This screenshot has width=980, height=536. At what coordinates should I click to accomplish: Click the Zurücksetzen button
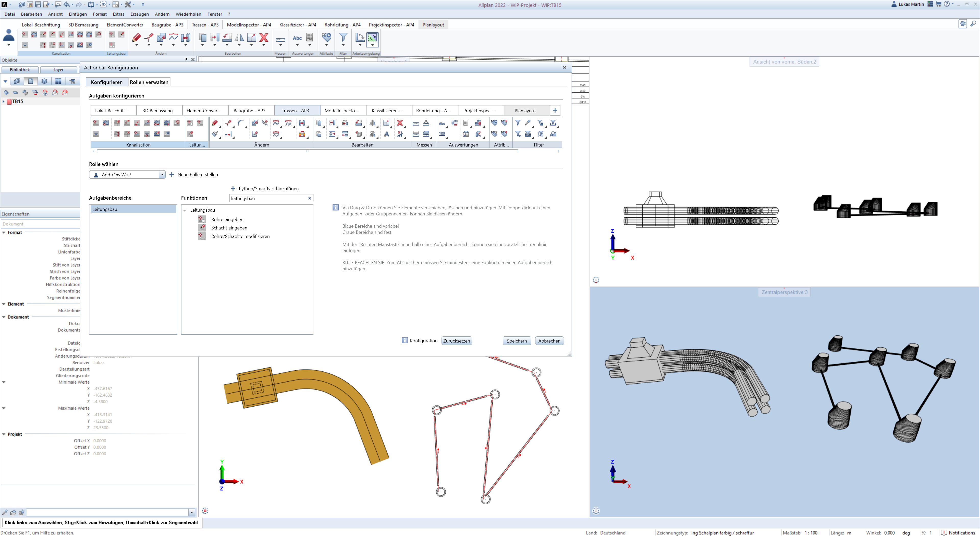[457, 341]
